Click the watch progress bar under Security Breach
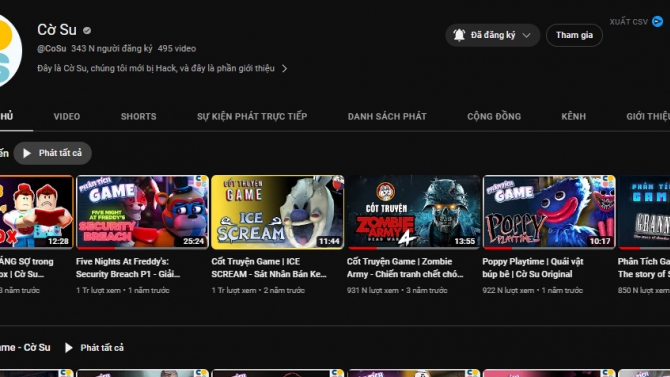The width and height of the screenshot is (670, 377). (142, 248)
